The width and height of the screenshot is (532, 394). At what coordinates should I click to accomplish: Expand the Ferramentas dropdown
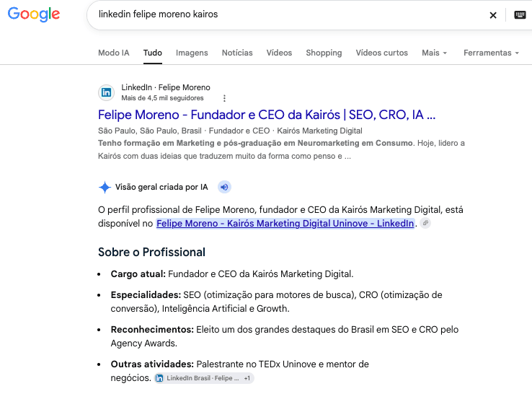(x=492, y=53)
